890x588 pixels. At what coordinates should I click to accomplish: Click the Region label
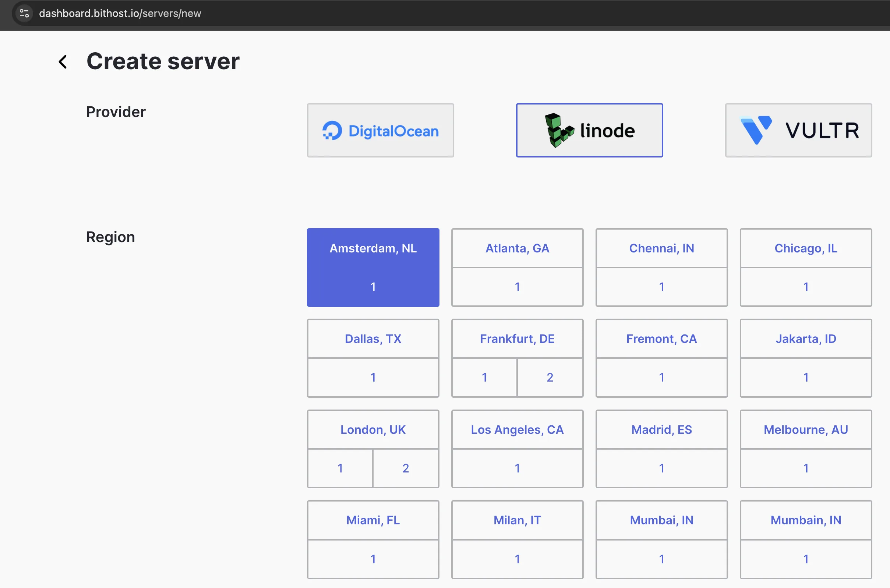[111, 237]
